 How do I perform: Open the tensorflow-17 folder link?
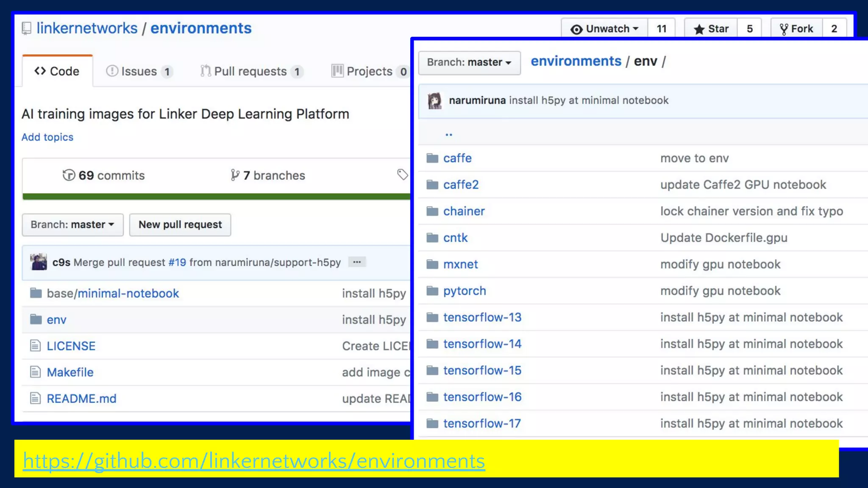click(482, 424)
